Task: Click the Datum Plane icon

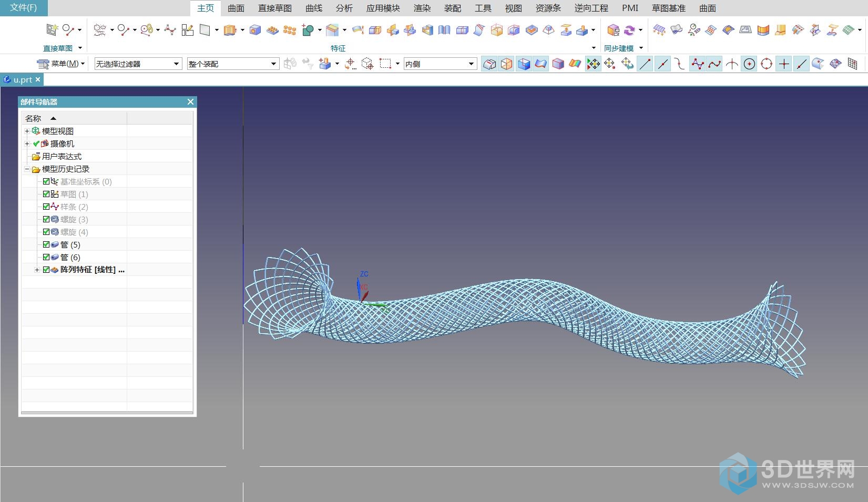Action: pyautogui.click(x=205, y=30)
